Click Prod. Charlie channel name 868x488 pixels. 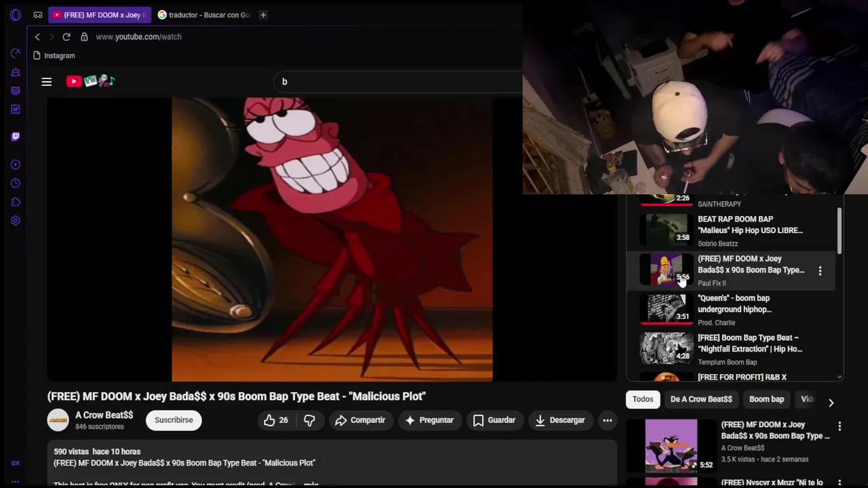[x=716, y=323]
